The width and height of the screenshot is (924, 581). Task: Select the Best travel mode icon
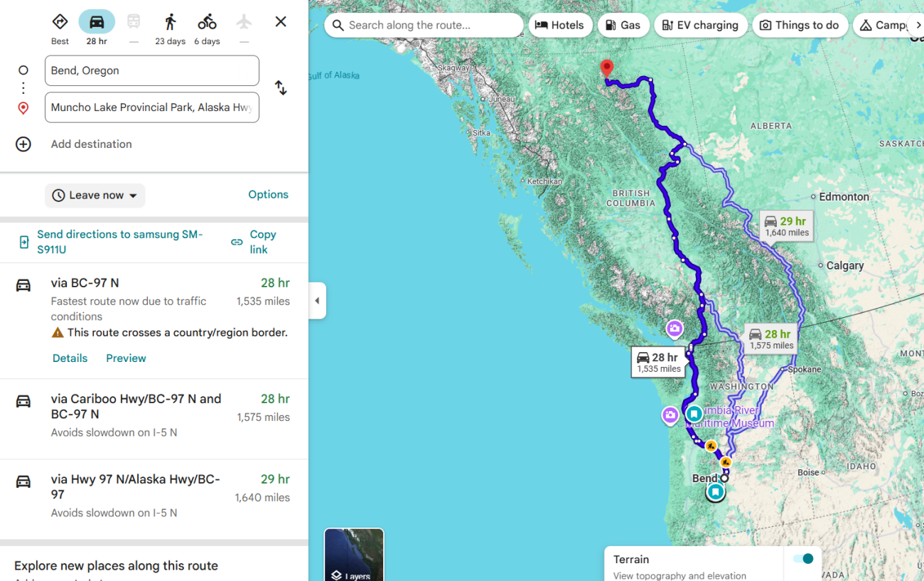tap(60, 22)
